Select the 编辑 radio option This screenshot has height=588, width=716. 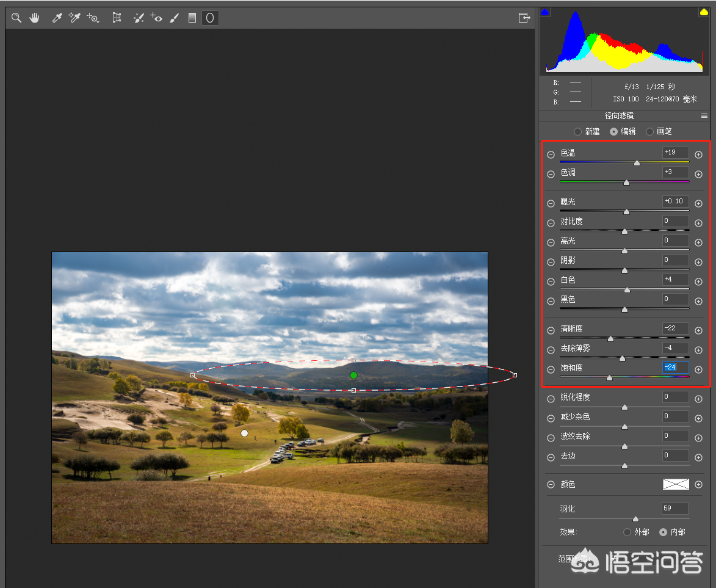point(613,131)
